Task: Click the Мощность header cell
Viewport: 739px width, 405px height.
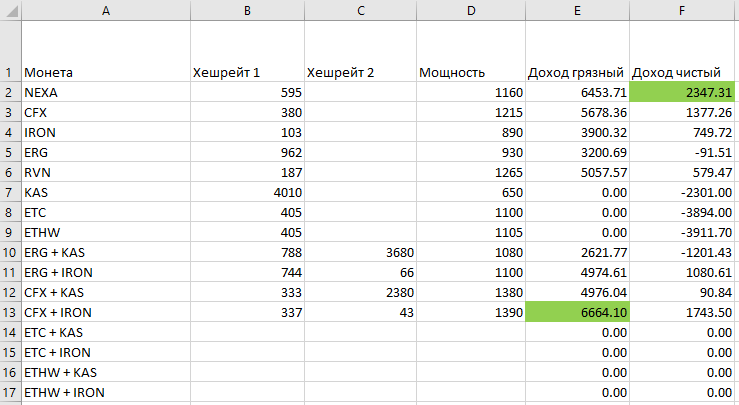Action: 471,51
